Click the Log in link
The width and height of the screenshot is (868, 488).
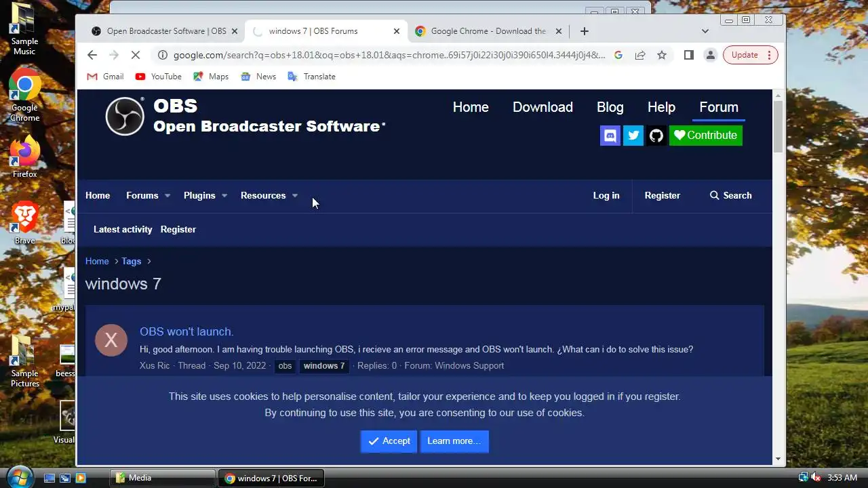click(x=606, y=195)
